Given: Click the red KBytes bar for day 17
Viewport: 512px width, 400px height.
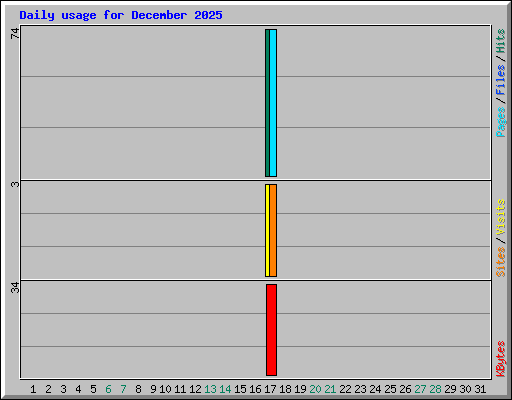Looking at the screenshot, I should [x=271, y=330].
